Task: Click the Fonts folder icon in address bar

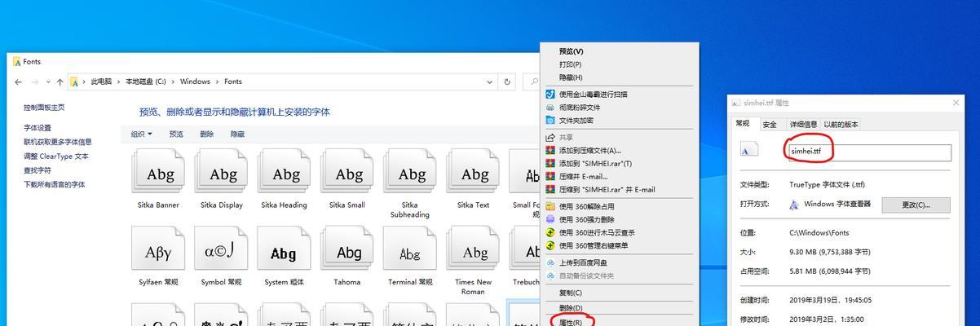Action: click(x=74, y=81)
